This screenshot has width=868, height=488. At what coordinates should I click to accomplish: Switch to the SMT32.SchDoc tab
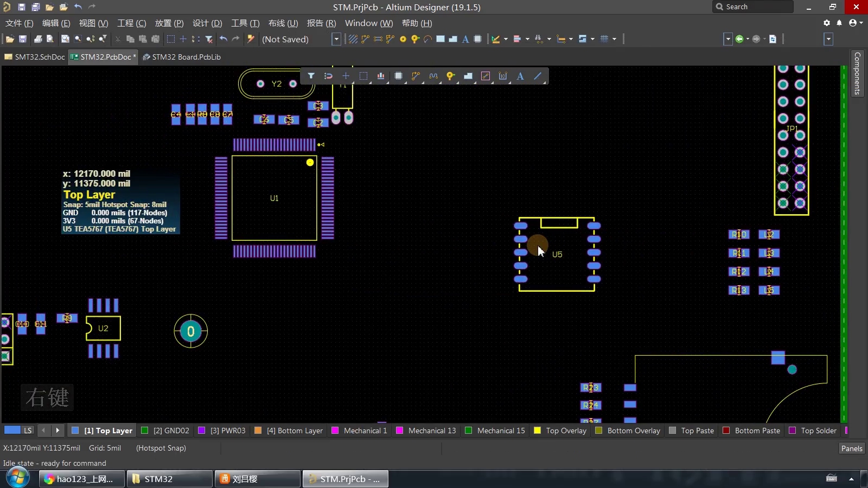[34, 57]
